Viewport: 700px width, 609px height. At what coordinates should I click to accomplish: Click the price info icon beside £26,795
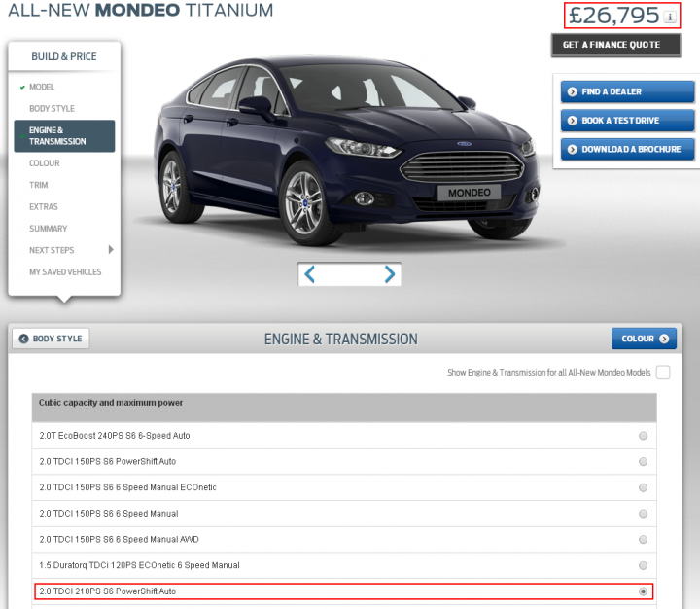(x=669, y=17)
